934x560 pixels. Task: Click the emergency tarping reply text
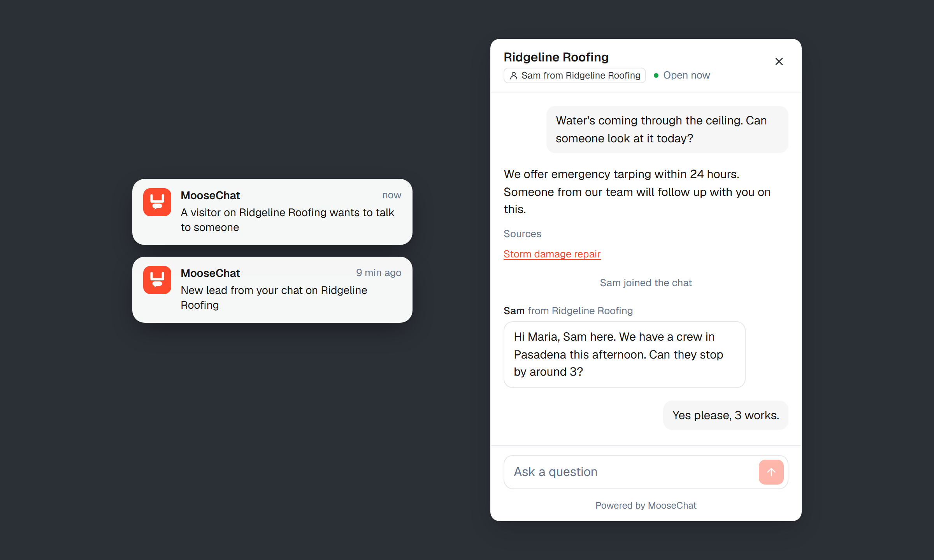click(637, 192)
